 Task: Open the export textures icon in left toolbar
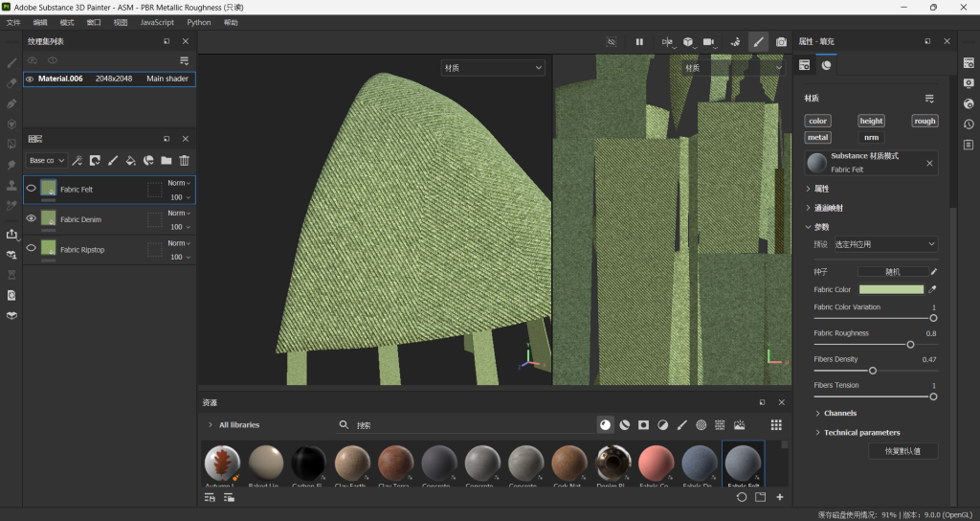[x=11, y=234]
